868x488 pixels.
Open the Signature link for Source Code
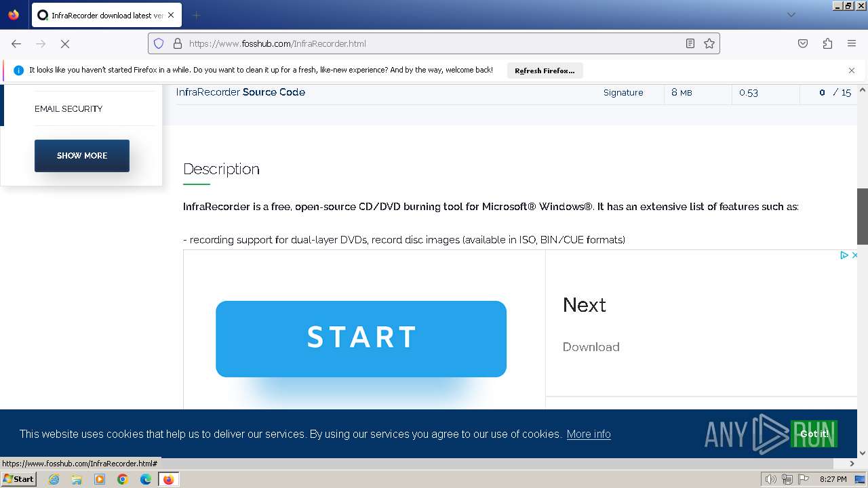[x=623, y=93]
